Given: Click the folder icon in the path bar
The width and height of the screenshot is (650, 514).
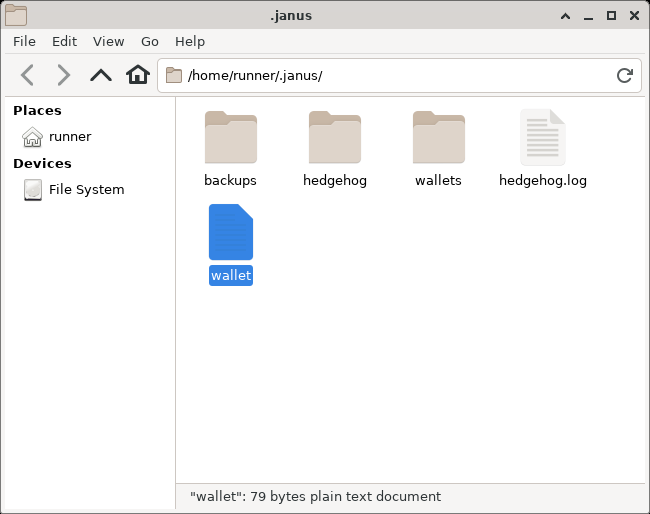Looking at the screenshot, I should point(174,75).
